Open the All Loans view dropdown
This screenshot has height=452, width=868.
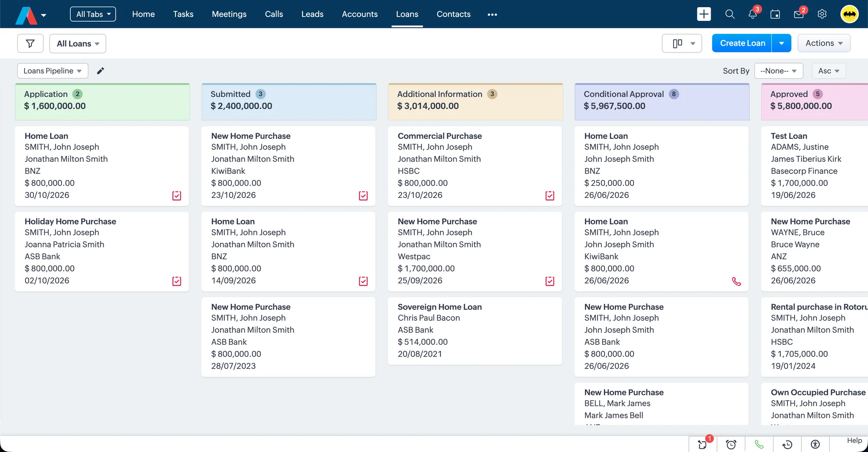[x=78, y=43]
